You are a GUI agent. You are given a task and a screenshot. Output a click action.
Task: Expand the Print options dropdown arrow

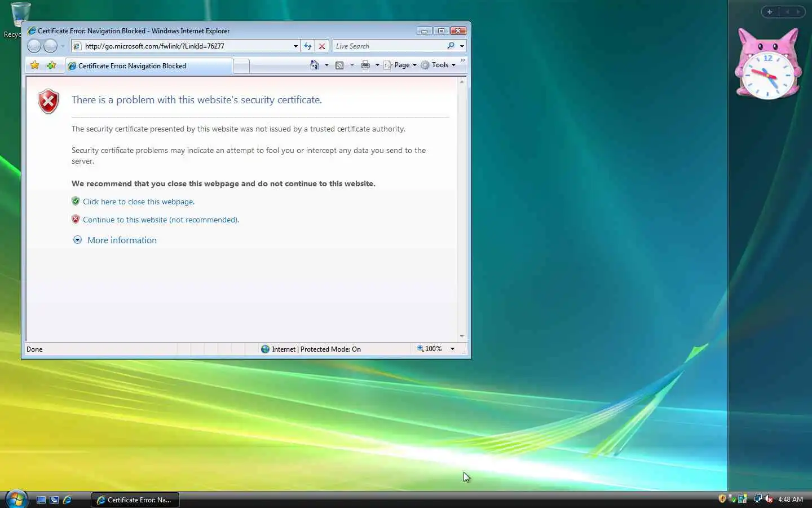click(x=377, y=65)
